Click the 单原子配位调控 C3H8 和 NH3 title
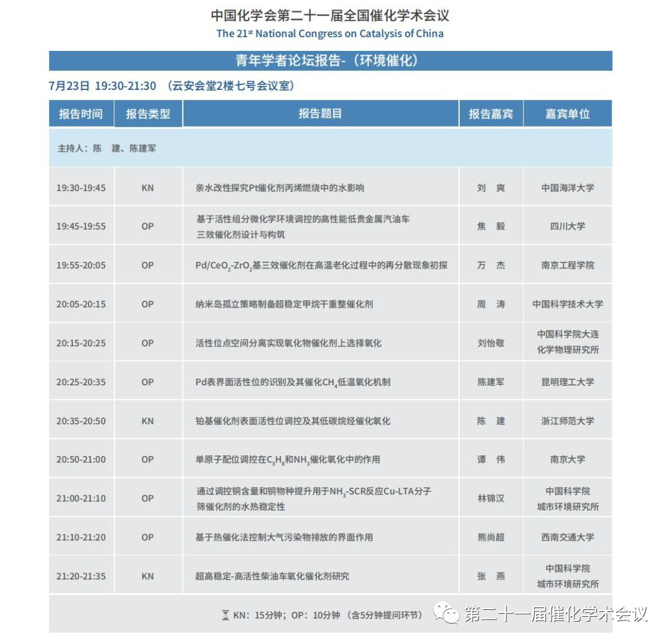This screenshot has width=670, height=644. (288, 459)
